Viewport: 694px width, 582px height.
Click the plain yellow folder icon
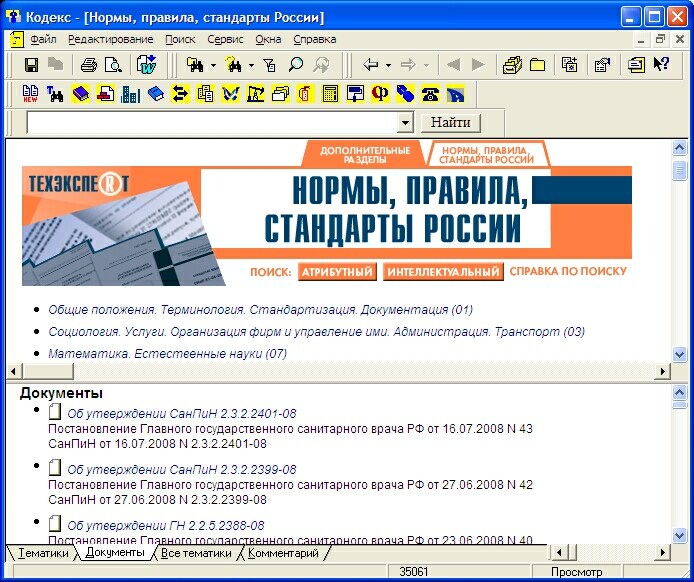click(x=537, y=65)
